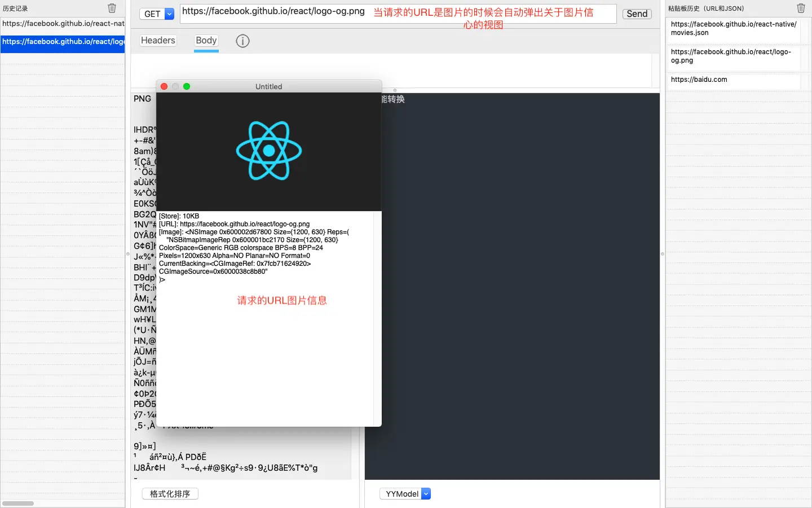This screenshot has width=812, height=508.
Task: Switch to the Body tab
Action: click(x=206, y=41)
